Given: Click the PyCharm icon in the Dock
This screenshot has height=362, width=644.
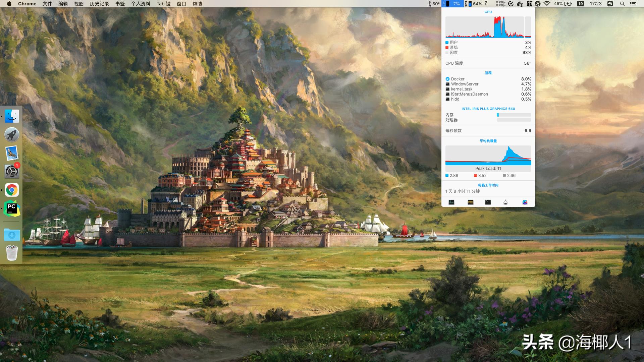Looking at the screenshot, I should 12,208.
